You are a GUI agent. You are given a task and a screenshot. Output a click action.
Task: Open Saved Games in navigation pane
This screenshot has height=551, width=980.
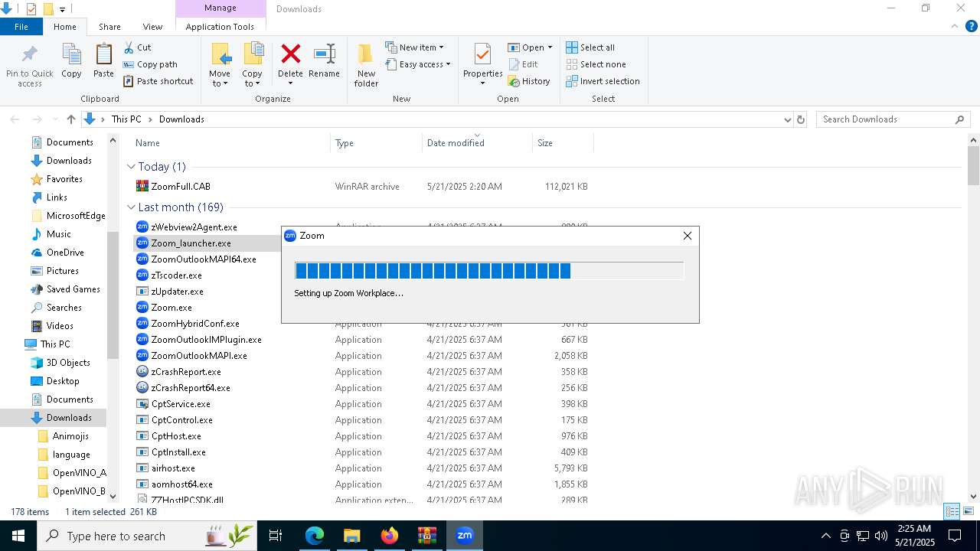[x=73, y=289]
